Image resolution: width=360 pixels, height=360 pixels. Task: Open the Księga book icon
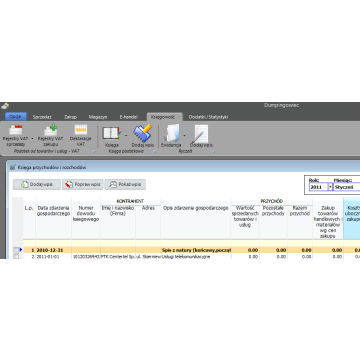tap(112, 136)
